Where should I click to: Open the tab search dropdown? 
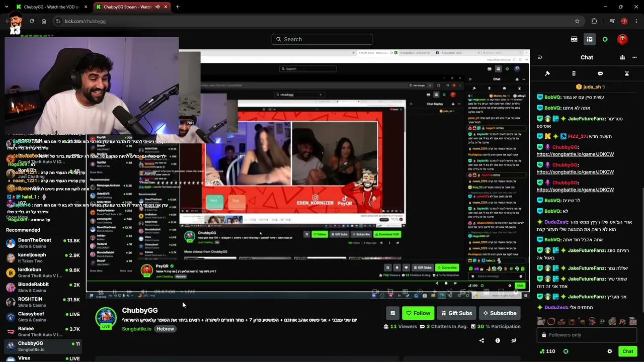click(x=8, y=7)
